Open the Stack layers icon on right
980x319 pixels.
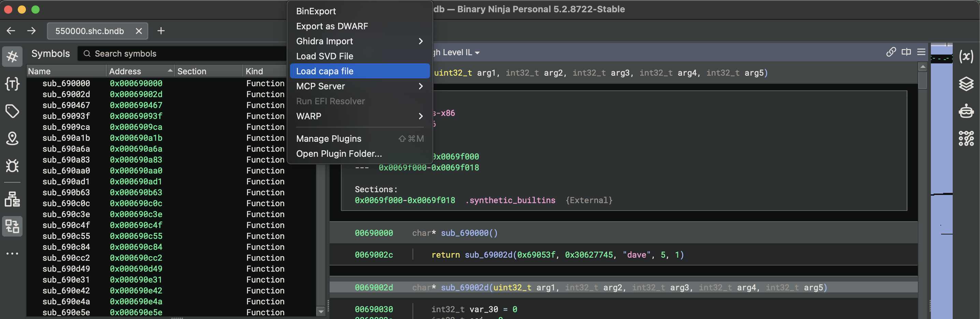coord(966,84)
